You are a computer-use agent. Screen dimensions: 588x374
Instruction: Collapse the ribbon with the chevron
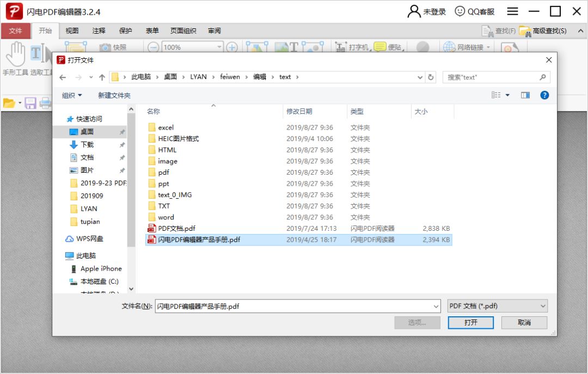tap(580, 31)
